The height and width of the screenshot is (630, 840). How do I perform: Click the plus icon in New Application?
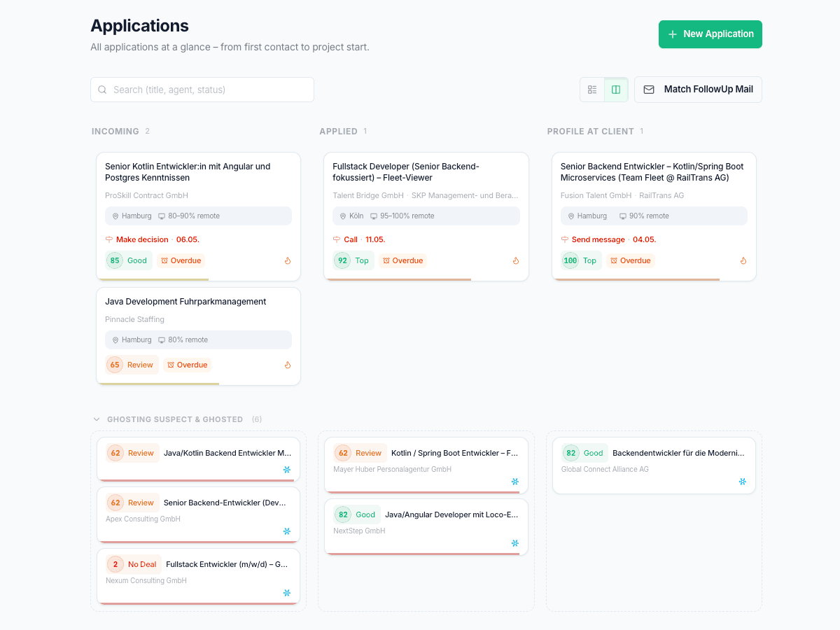pyautogui.click(x=673, y=34)
